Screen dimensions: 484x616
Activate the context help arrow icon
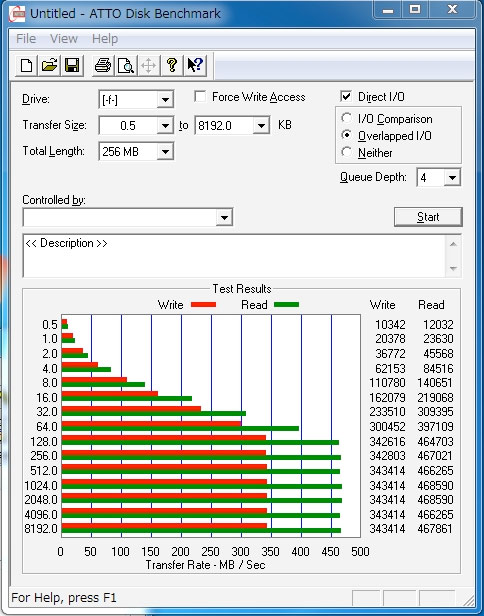[195, 65]
